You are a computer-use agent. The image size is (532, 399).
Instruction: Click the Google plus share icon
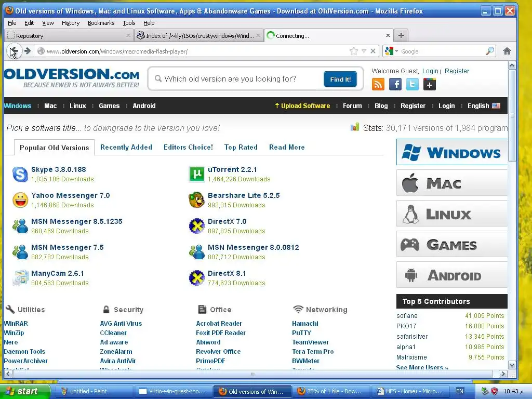point(430,84)
